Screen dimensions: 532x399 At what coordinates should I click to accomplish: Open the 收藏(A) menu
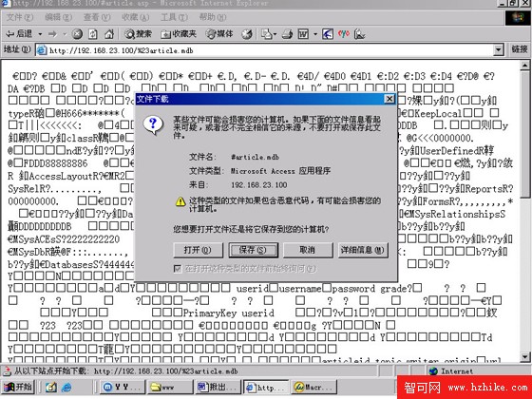pos(136,17)
